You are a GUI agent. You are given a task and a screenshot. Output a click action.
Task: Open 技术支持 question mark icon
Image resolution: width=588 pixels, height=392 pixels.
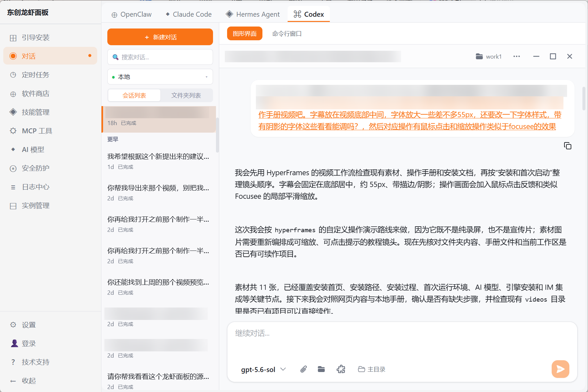(x=13, y=362)
